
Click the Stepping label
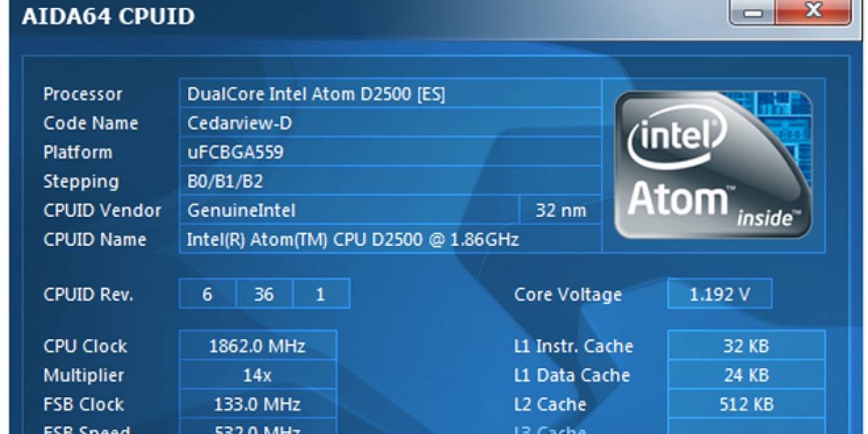pos(81,182)
